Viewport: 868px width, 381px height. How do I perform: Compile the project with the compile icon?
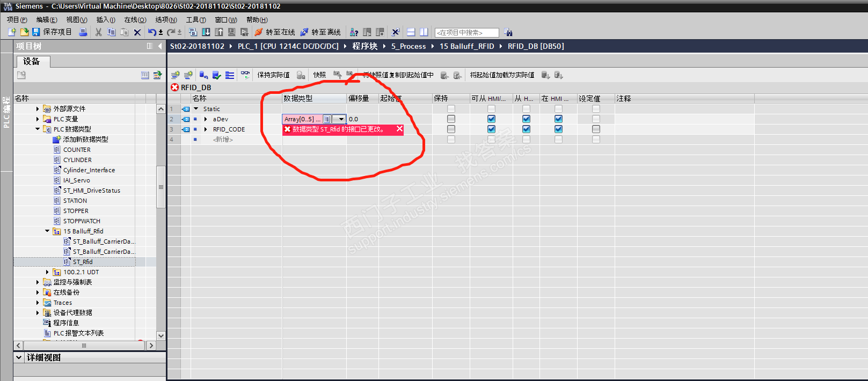[x=193, y=32]
